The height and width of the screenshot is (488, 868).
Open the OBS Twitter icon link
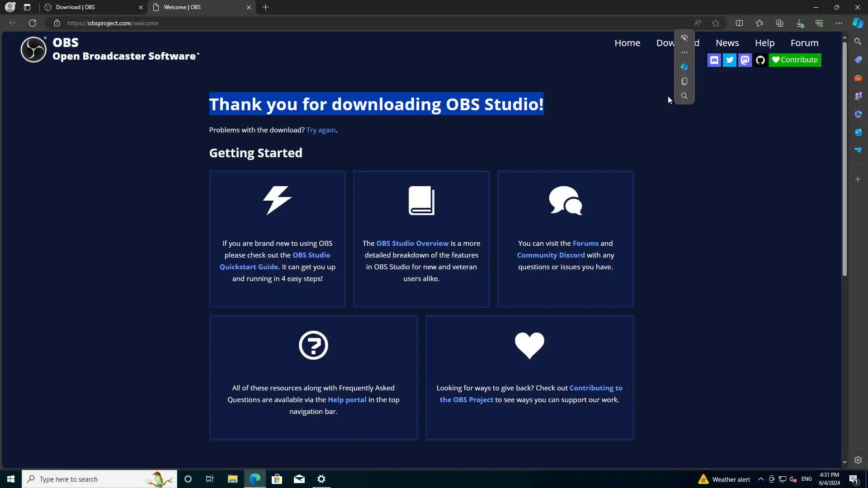point(729,60)
